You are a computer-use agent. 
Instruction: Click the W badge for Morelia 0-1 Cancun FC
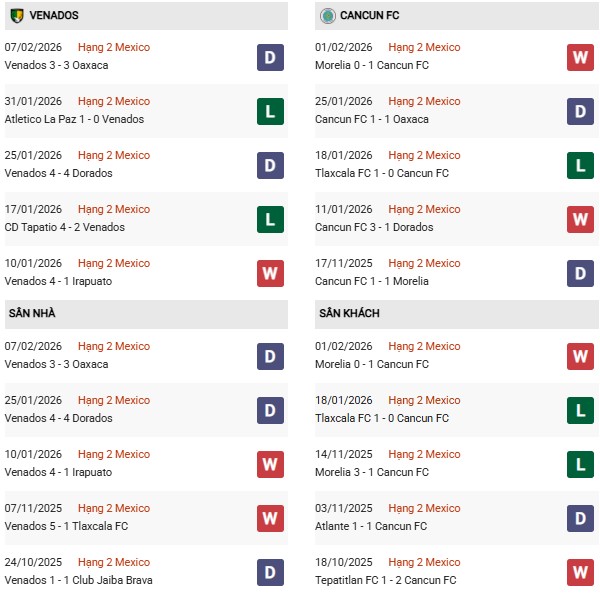click(x=580, y=57)
